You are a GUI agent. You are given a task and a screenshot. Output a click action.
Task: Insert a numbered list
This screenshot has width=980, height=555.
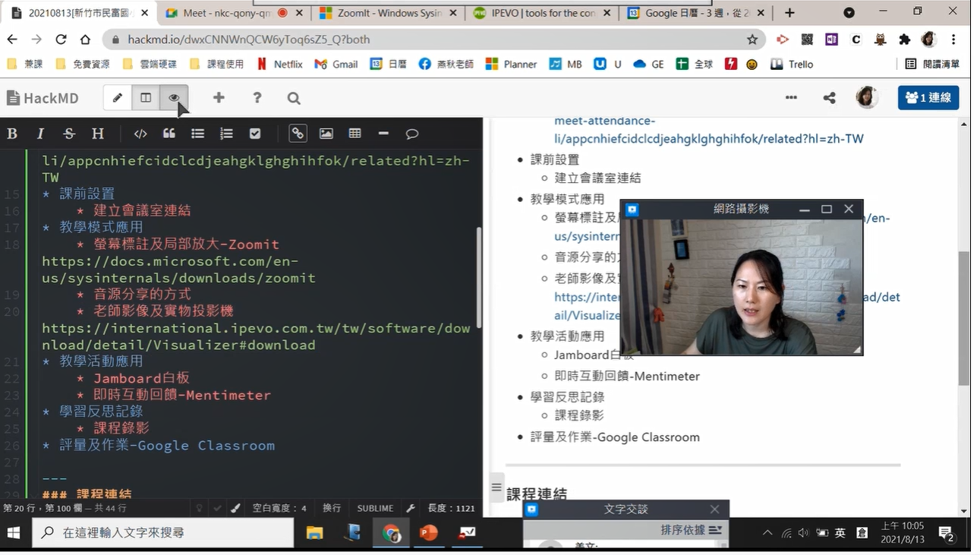(x=226, y=134)
